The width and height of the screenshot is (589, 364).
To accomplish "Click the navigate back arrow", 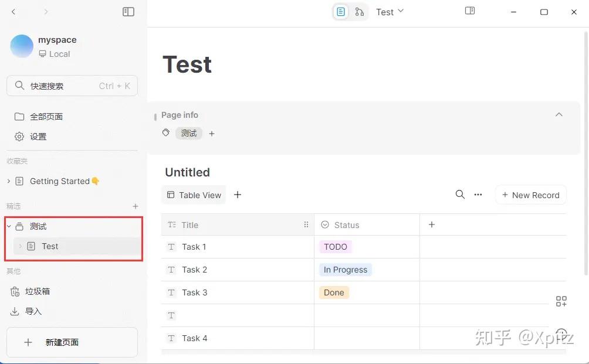I will 14,12.
